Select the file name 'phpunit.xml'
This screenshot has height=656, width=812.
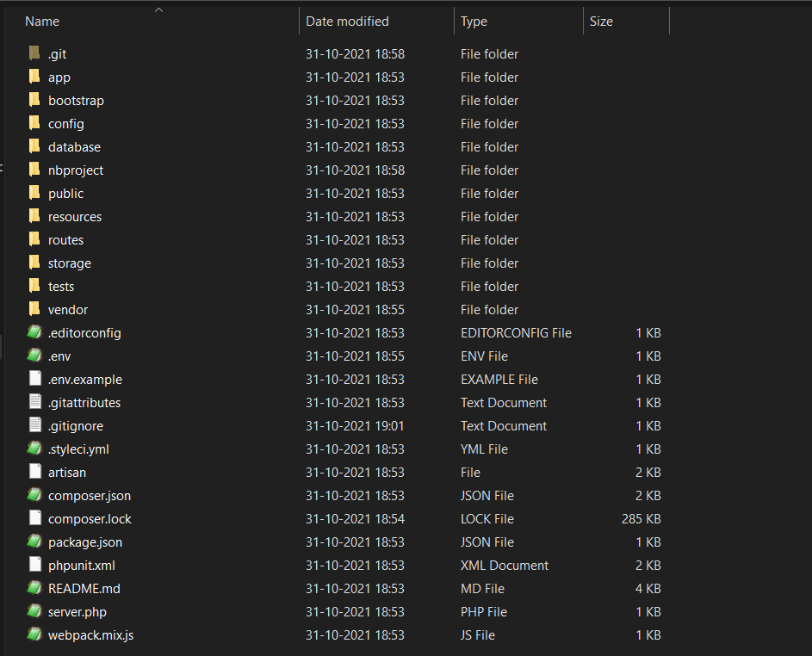pyautogui.click(x=81, y=566)
